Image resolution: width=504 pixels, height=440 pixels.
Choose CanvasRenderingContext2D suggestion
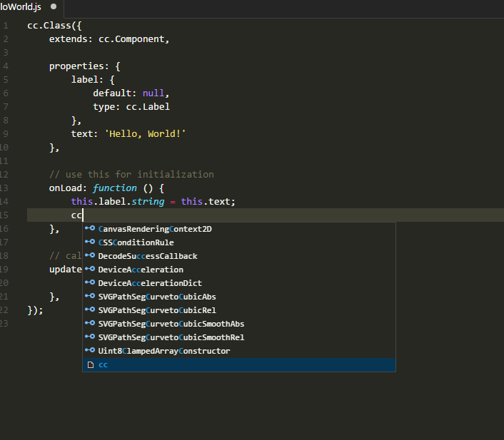239,229
